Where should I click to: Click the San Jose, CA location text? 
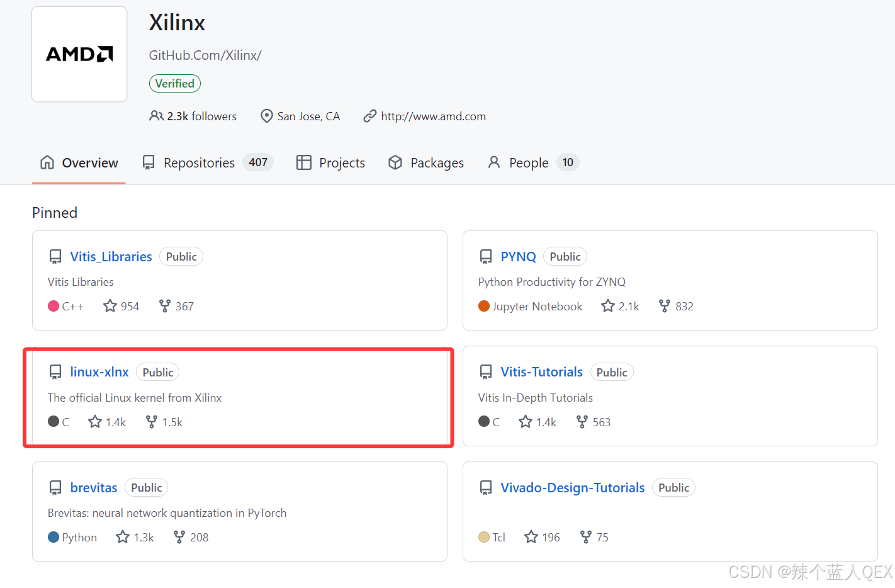point(308,116)
